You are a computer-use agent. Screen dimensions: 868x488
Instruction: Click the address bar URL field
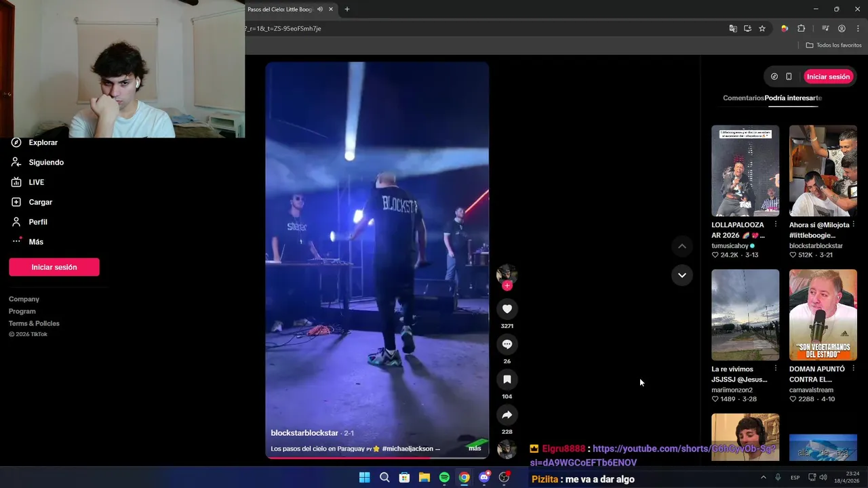coord(475,28)
